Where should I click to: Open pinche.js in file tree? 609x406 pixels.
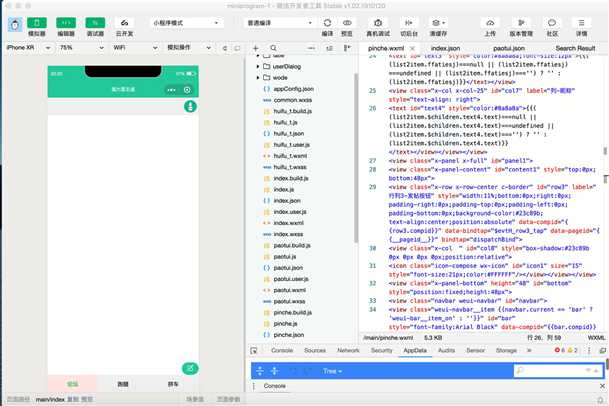(x=285, y=324)
